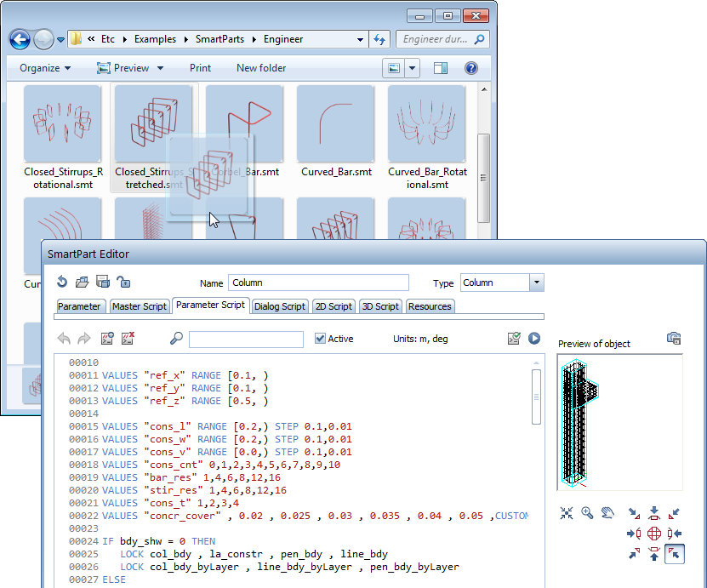Open the Type dropdown showing Column
The image size is (707, 588).
tap(536, 283)
